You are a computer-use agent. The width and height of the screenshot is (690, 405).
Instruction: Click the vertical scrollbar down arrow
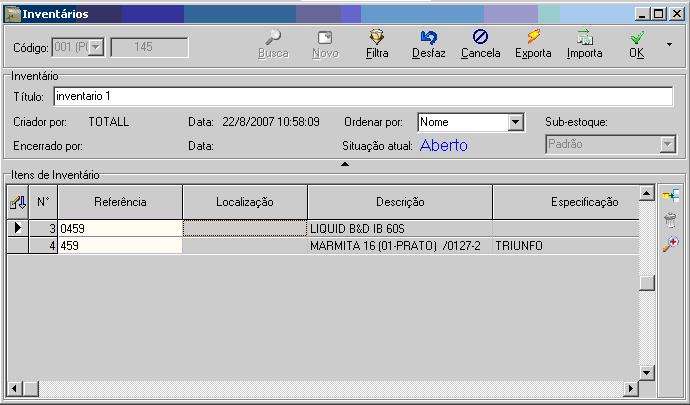pos(646,373)
